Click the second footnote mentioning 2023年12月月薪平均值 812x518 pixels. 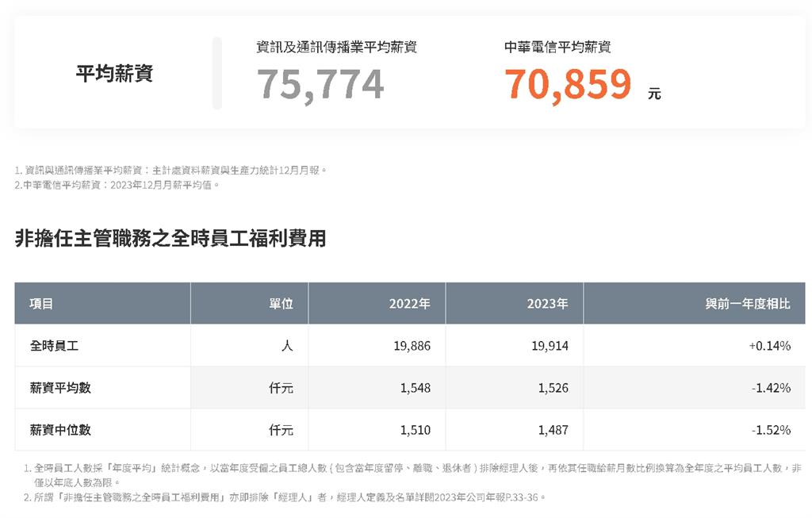click(117, 185)
